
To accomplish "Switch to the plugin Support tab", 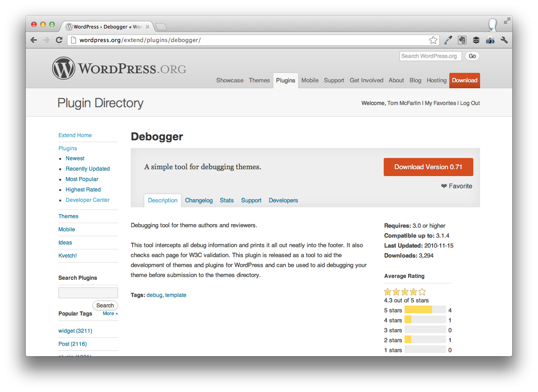I will 251,201.
